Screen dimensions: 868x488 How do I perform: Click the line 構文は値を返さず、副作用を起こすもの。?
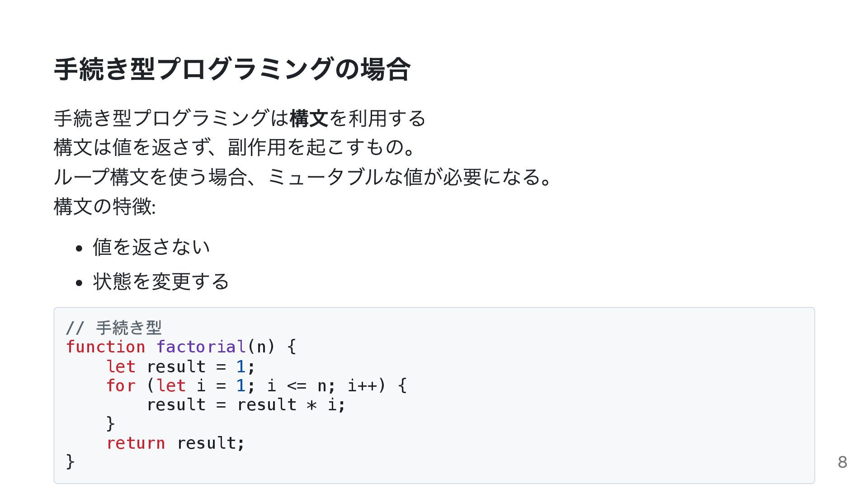[x=235, y=147]
